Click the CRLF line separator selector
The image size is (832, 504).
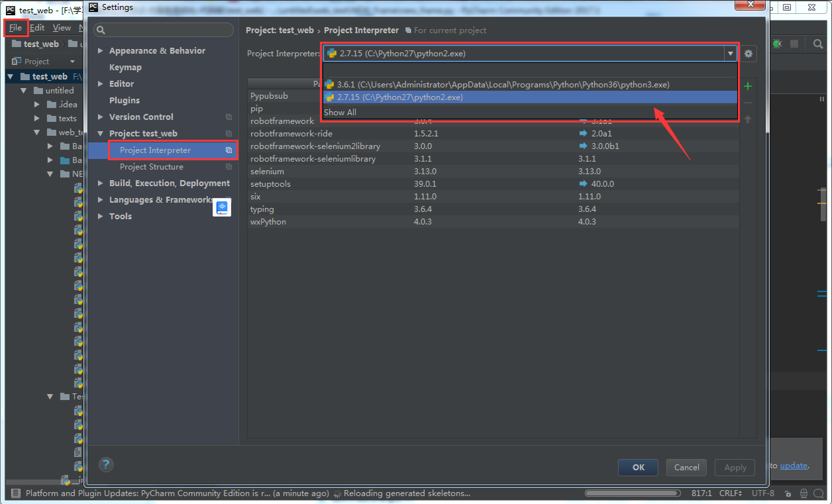point(731,493)
